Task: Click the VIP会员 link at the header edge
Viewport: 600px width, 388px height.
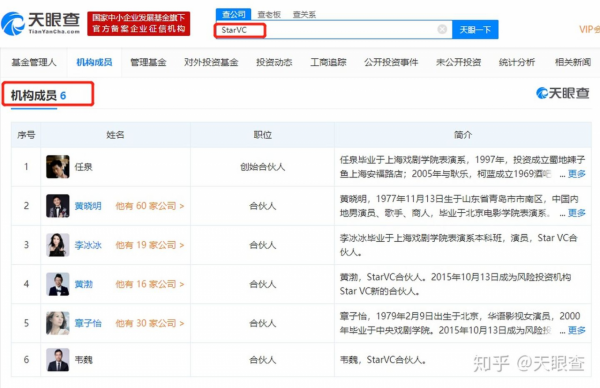Action: pyautogui.click(x=589, y=29)
